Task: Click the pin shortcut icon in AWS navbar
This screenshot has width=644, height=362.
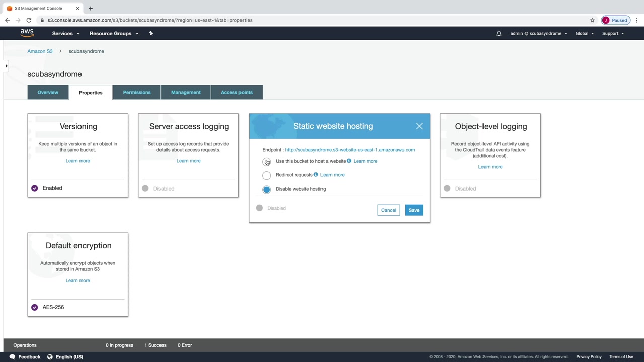Action: 151,33
